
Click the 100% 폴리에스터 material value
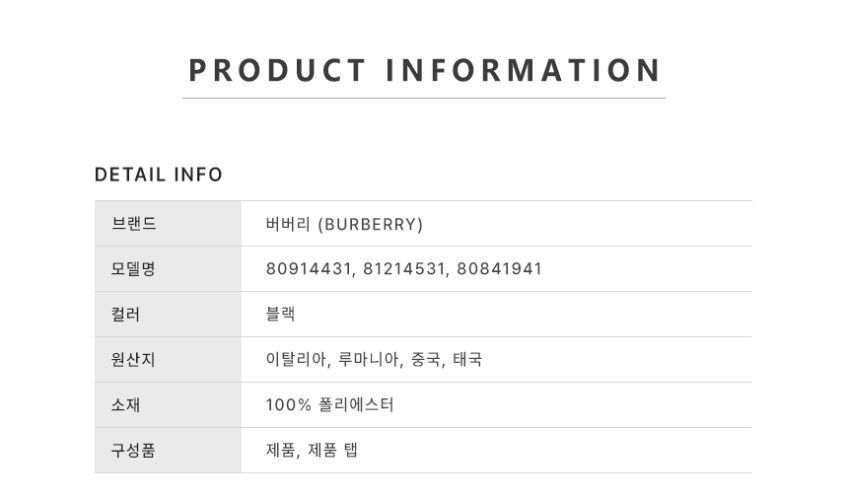pyautogui.click(x=329, y=405)
